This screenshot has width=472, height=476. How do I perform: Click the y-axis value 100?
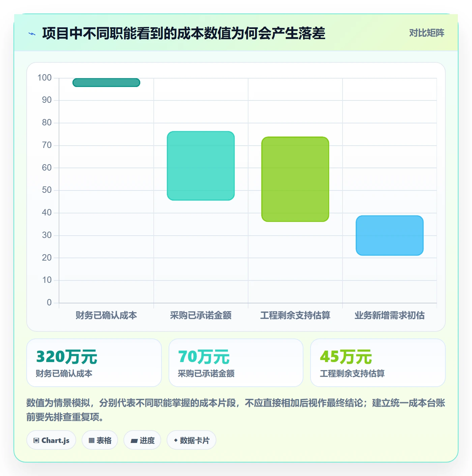point(45,78)
